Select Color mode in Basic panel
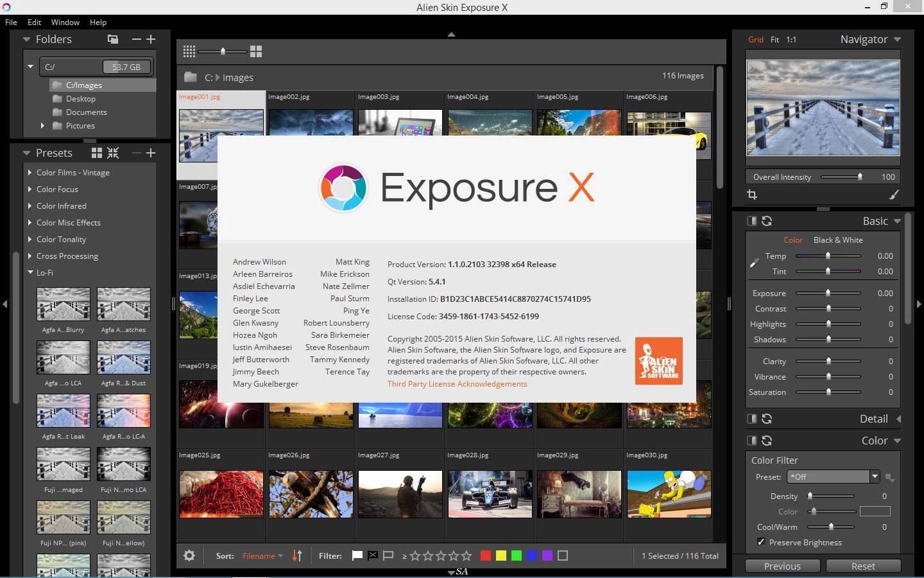The image size is (924, 578). pos(793,240)
